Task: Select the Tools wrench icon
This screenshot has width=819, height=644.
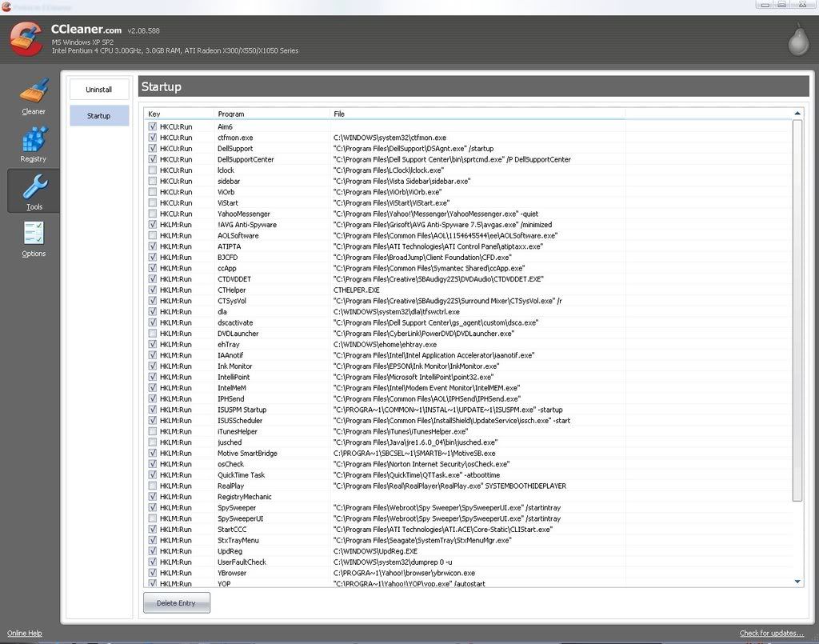Action: click(34, 187)
